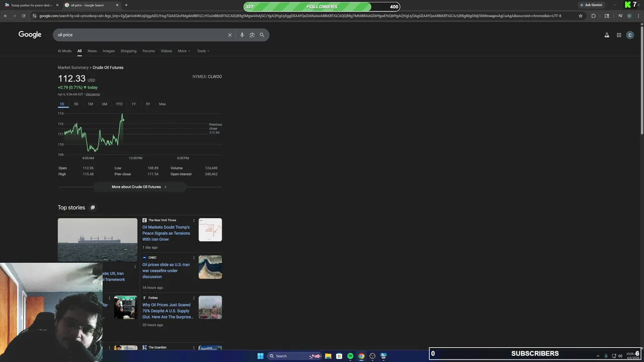Open the Tools dropdown
The width and height of the screenshot is (644, 362).
click(203, 51)
